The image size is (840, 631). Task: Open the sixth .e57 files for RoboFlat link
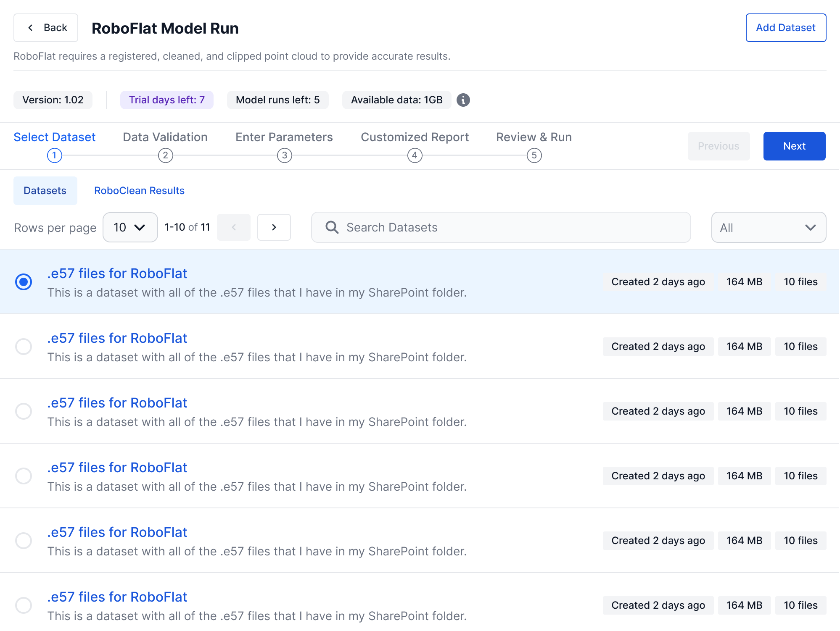[117, 597]
